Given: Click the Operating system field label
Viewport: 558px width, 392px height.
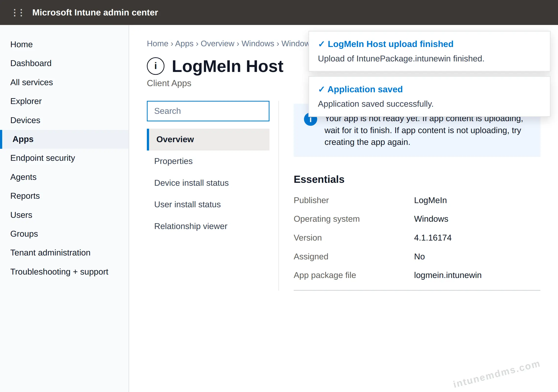Looking at the screenshot, I should 327,219.
